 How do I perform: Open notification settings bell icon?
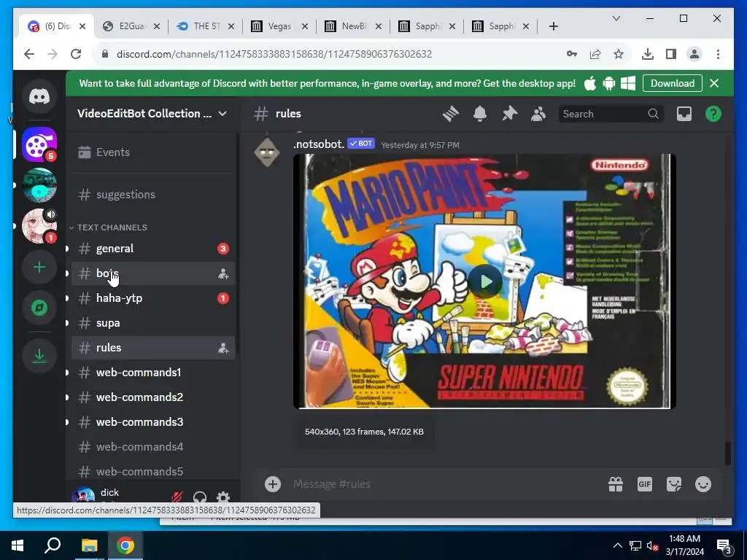tap(480, 114)
